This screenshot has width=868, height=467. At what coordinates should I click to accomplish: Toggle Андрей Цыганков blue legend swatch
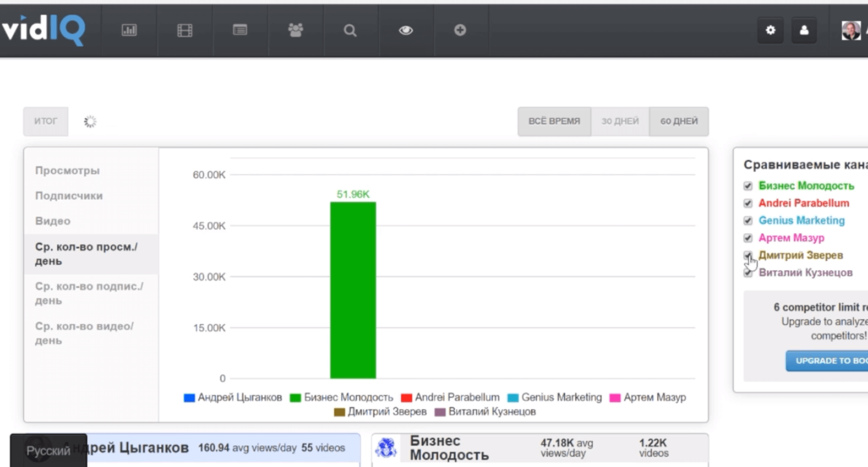(x=189, y=398)
